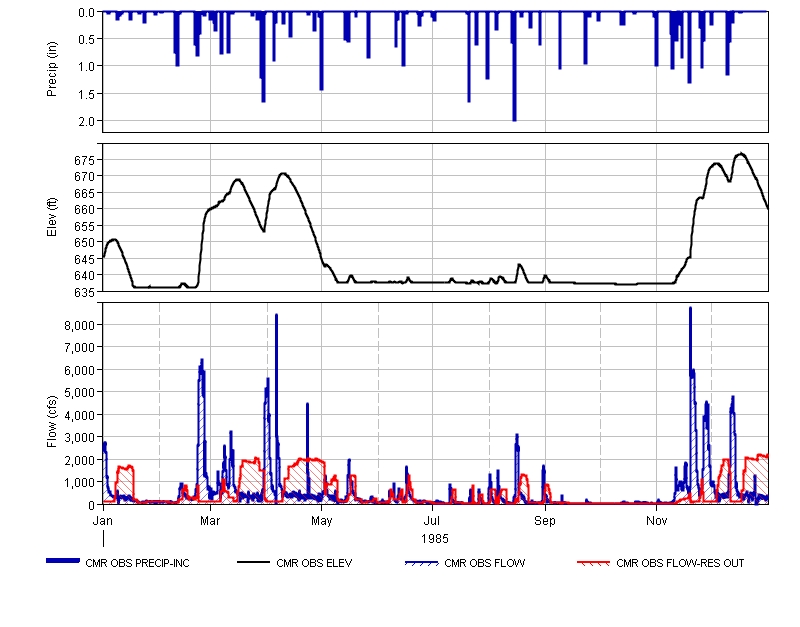Click the 8,000 flow tick label

80,325
